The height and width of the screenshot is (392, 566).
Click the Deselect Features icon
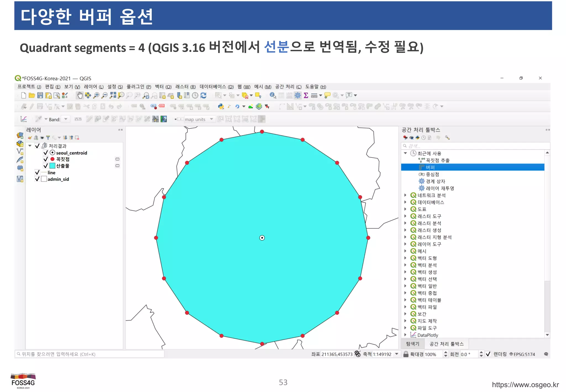point(245,95)
